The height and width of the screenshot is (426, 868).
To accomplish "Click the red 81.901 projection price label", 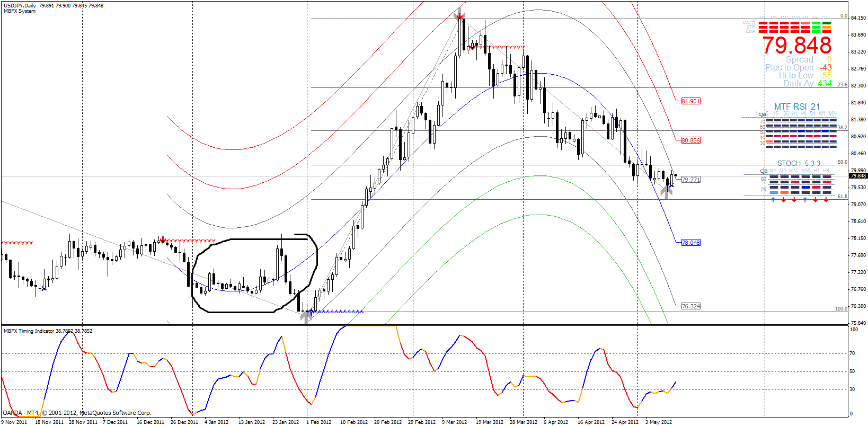I will [x=691, y=101].
